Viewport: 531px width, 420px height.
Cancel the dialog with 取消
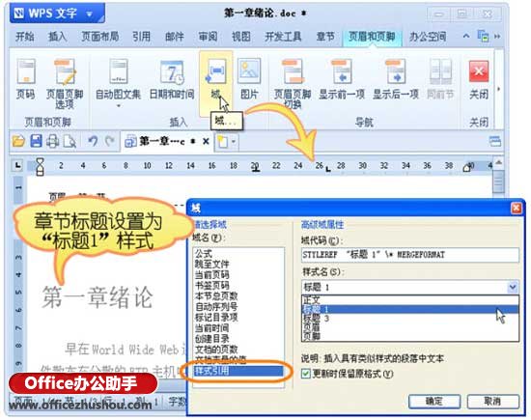point(492,402)
